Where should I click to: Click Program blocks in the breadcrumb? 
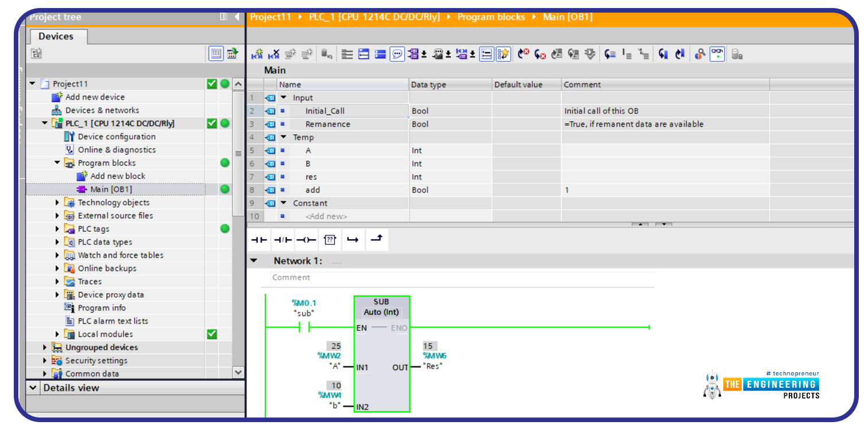click(491, 17)
